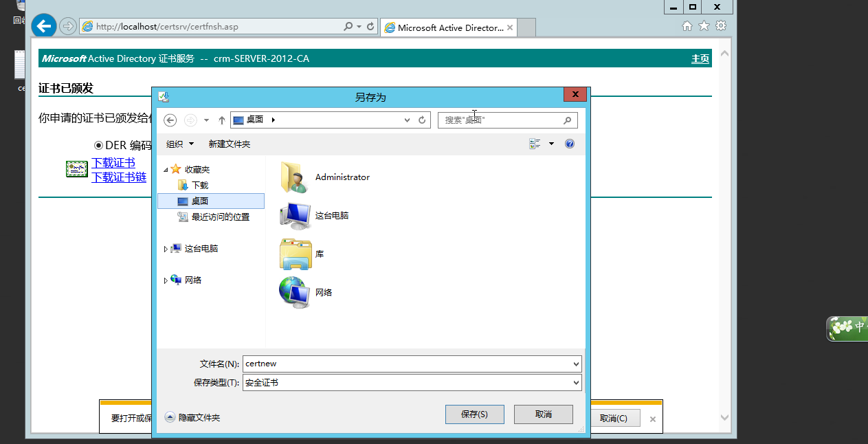Open the view options dropdown arrow
This screenshot has width=868, height=444.
click(551, 144)
